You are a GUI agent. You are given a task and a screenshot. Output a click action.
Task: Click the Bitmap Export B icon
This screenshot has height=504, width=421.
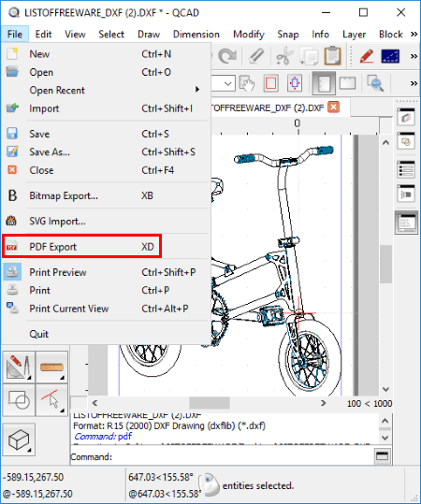(12, 195)
